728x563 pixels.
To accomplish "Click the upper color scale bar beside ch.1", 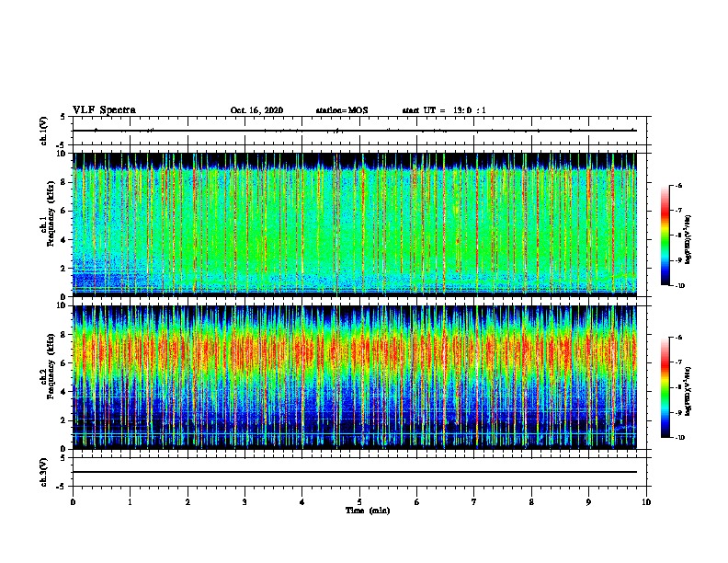I will point(665,236).
